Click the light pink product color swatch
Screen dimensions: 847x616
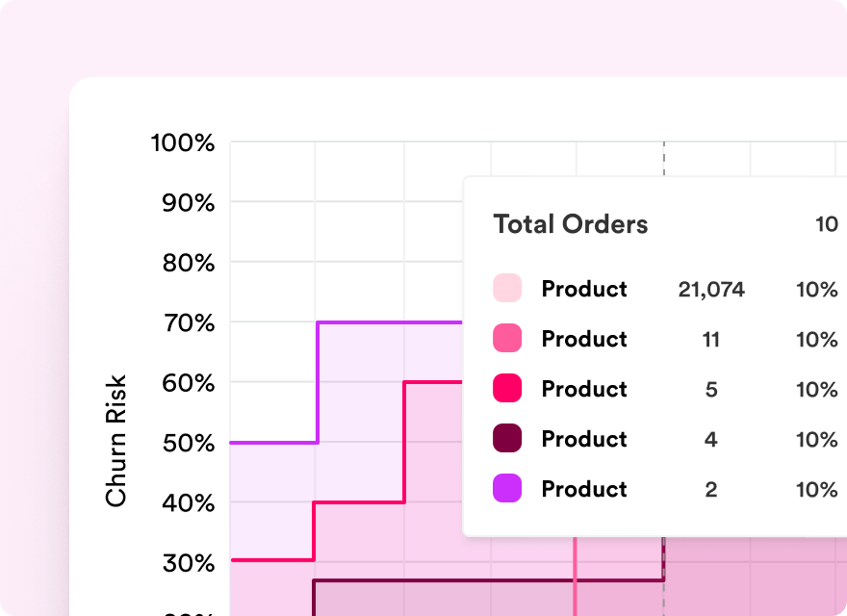coord(507,289)
